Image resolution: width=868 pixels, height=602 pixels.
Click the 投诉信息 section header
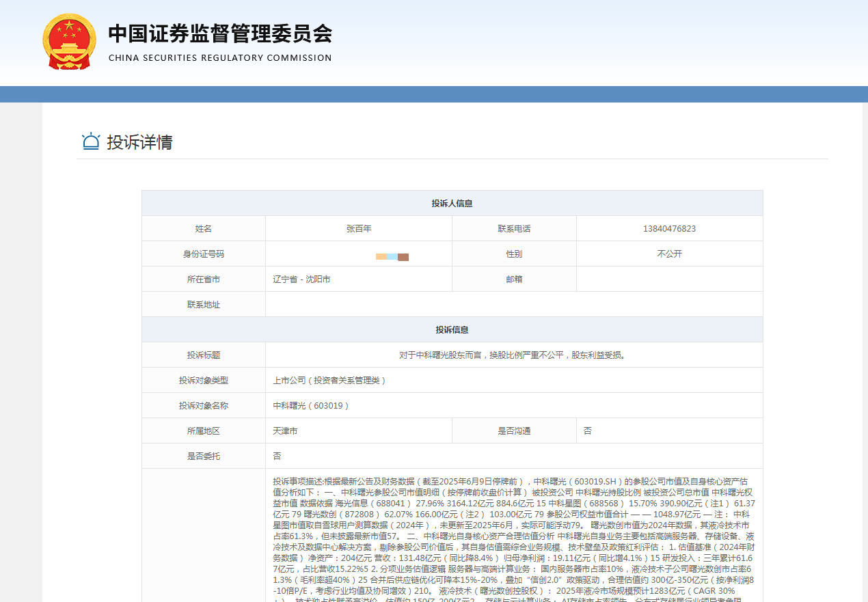(x=452, y=330)
